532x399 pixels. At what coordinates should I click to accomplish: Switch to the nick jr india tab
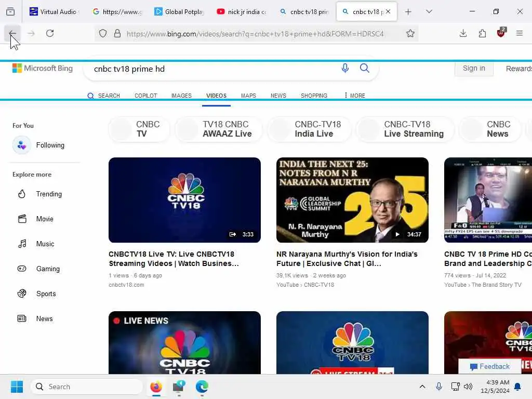[x=242, y=12]
